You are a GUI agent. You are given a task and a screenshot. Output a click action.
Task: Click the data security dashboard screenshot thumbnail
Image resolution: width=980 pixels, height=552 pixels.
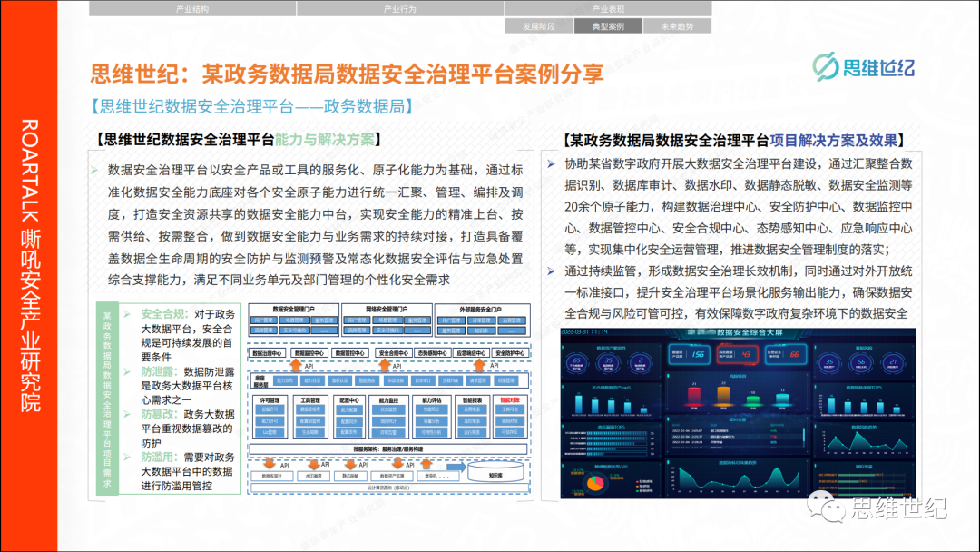738,413
